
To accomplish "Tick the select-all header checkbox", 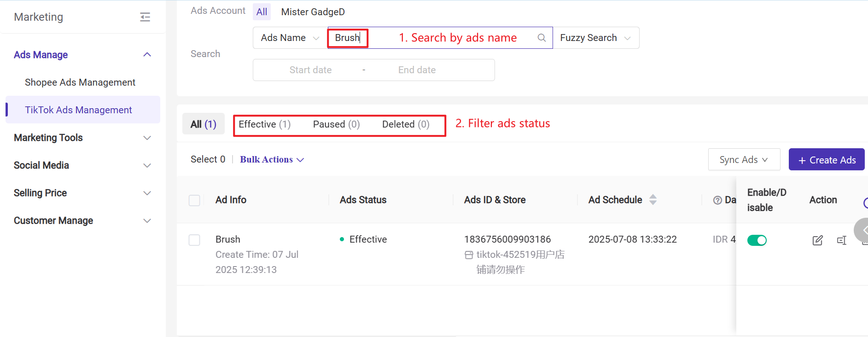I will [194, 200].
